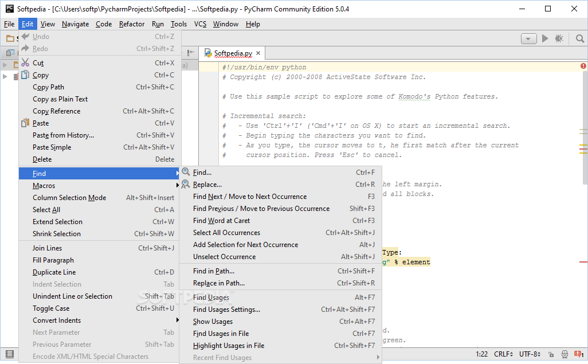Choose Copy Path from Edit menu
Image resolution: width=588 pixels, height=364 pixels.
tap(100, 87)
